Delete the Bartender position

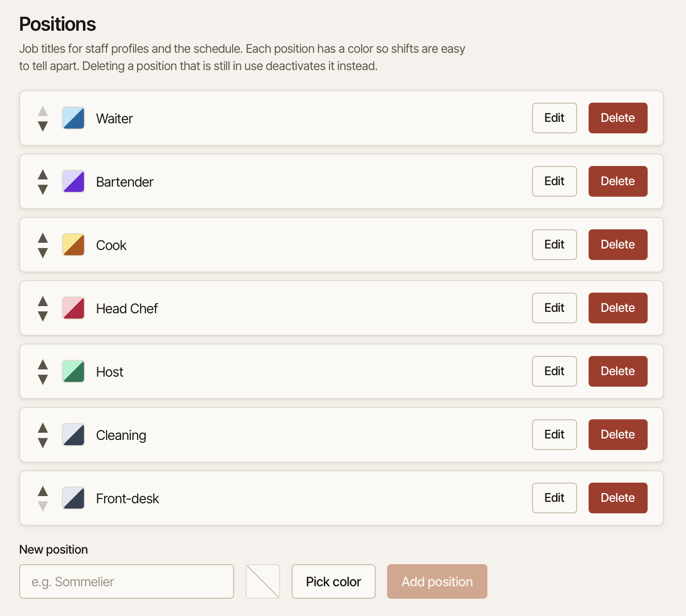coord(618,181)
